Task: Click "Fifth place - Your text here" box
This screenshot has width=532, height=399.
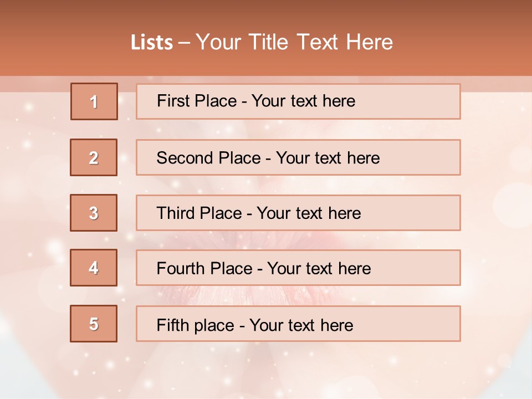Action: [298, 324]
